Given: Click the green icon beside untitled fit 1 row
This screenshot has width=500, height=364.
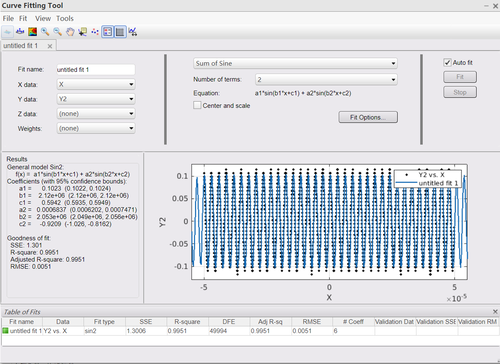Looking at the screenshot, I should [5, 331].
